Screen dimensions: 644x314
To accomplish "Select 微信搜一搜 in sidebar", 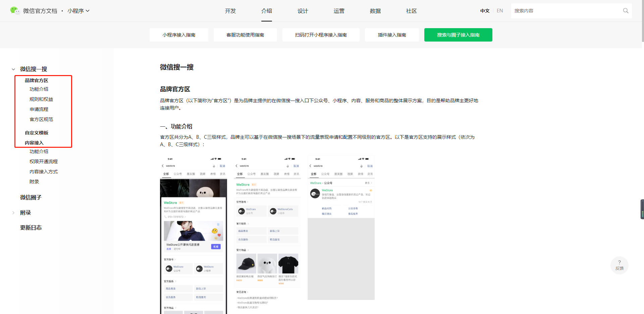I will tap(34, 69).
